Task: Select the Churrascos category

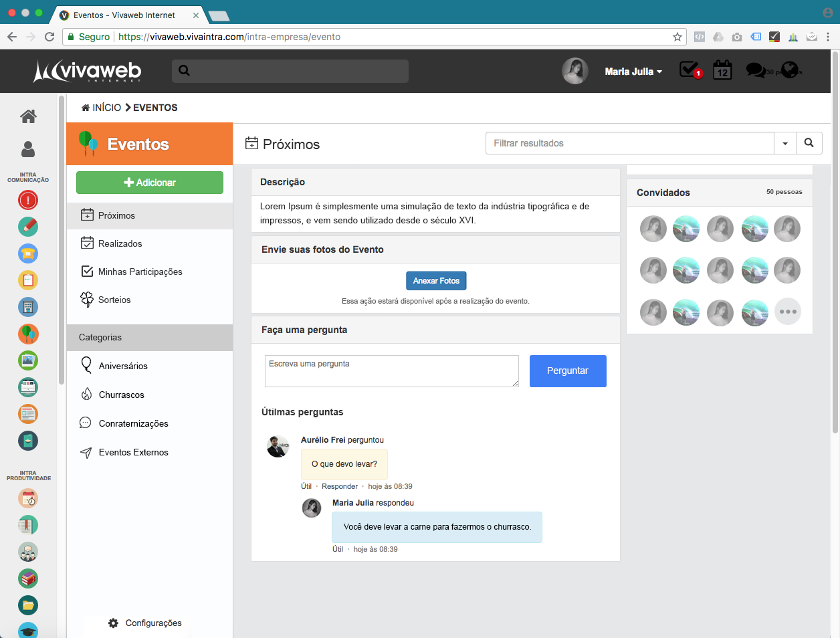Action: pyautogui.click(x=121, y=395)
